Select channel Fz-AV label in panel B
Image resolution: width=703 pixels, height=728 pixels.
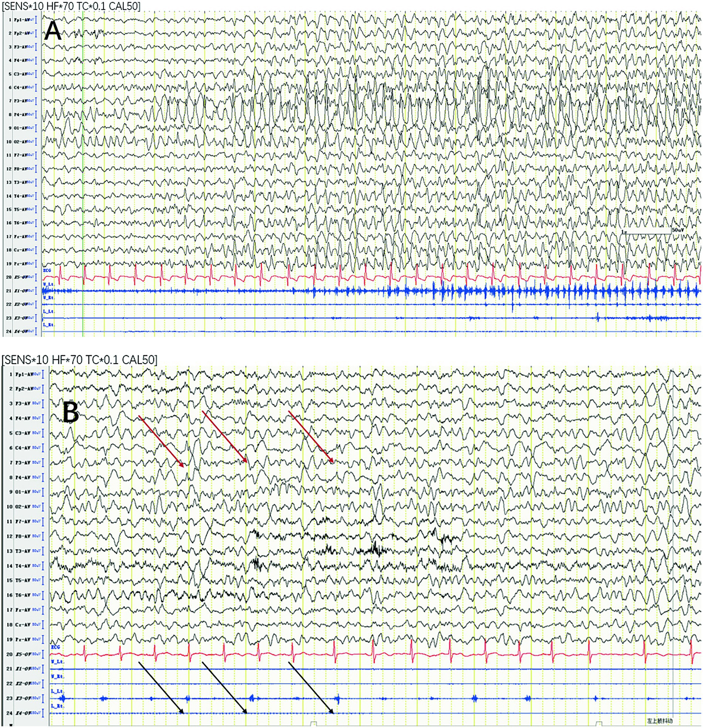[x=23, y=610]
